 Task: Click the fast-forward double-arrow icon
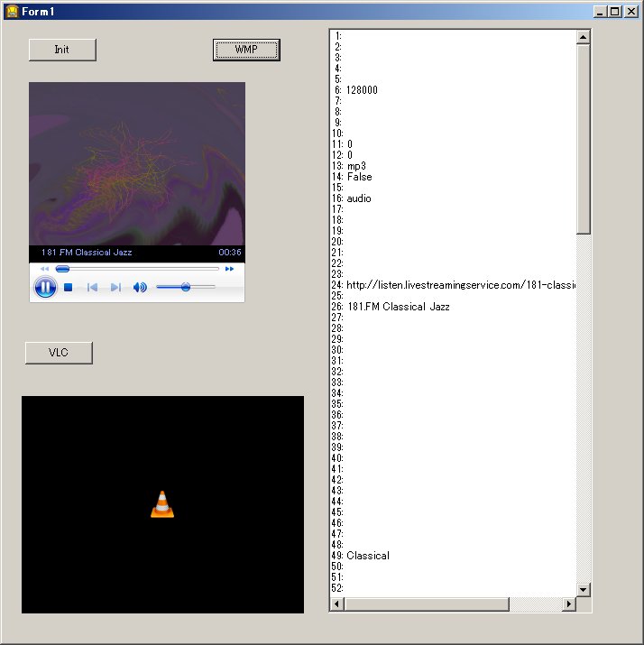[x=229, y=269]
